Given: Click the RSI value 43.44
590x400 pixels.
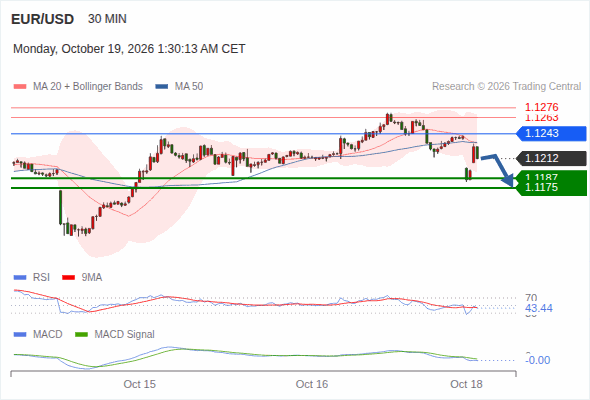Looking at the screenshot, I should click(x=539, y=309).
